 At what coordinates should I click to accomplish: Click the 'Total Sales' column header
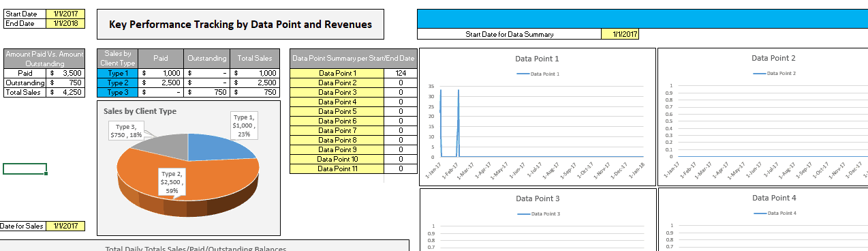point(254,59)
